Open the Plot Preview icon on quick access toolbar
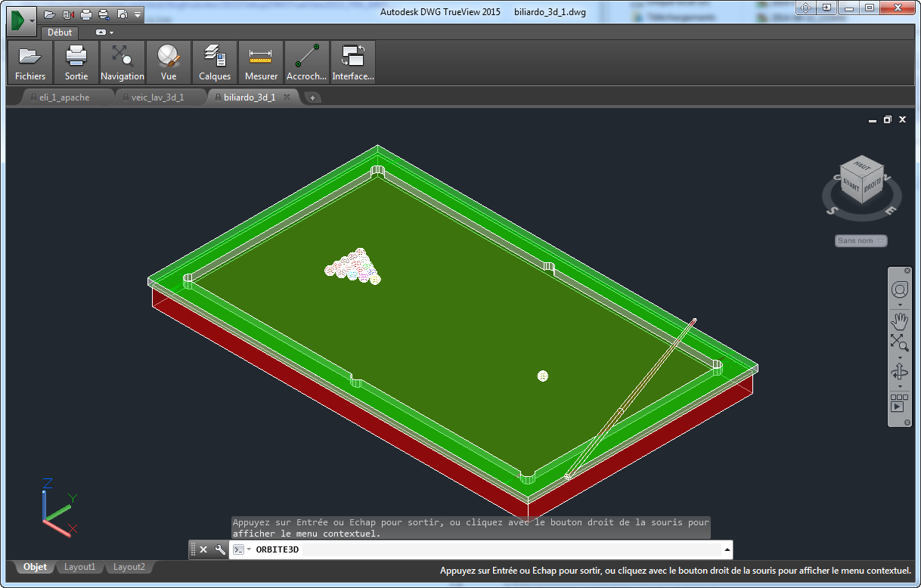Viewport: 921px width, 588px height. tap(122, 15)
